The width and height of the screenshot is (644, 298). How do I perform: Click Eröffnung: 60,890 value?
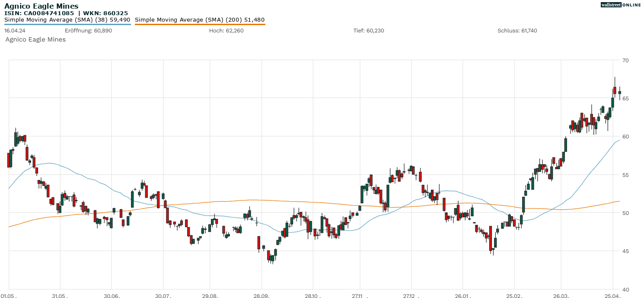(x=88, y=31)
